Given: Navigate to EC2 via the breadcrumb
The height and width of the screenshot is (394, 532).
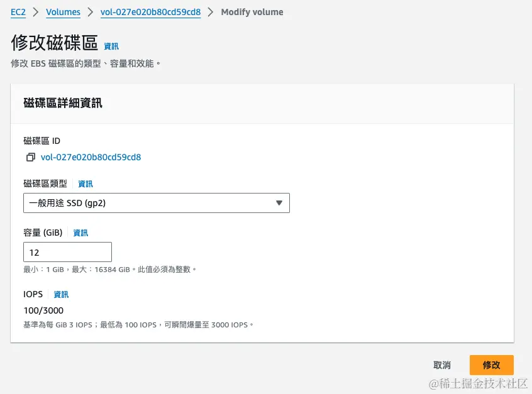Looking at the screenshot, I should coord(18,11).
